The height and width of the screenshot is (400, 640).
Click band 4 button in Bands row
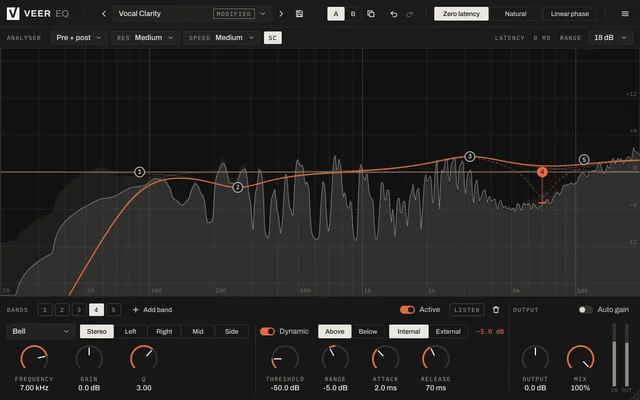point(96,310)
